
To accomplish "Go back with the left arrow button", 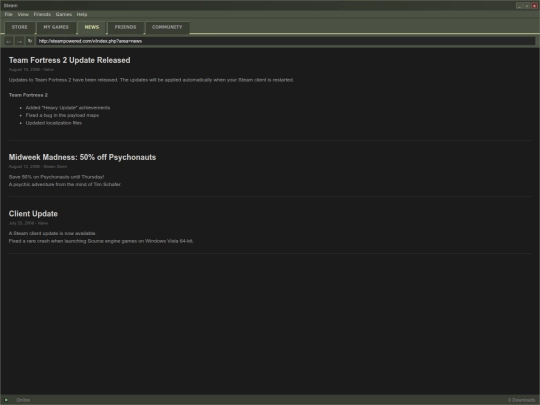I will pos(9,41).
